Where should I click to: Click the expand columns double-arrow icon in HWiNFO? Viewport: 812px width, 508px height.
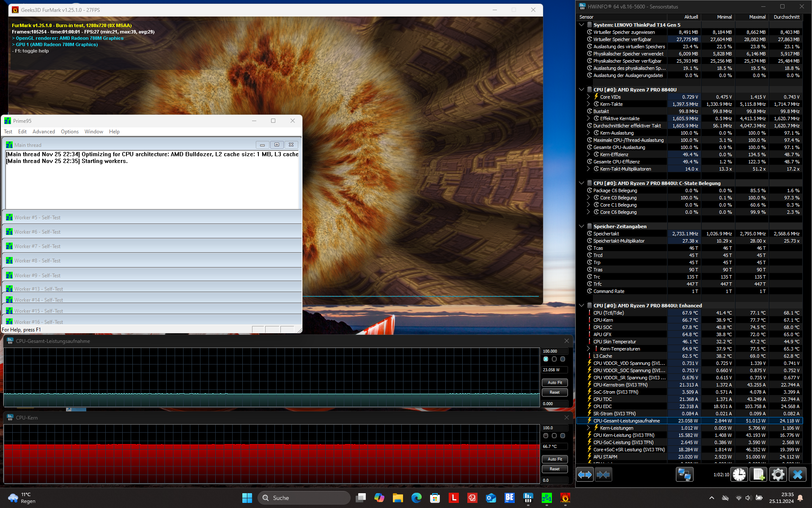coord(585,475)
